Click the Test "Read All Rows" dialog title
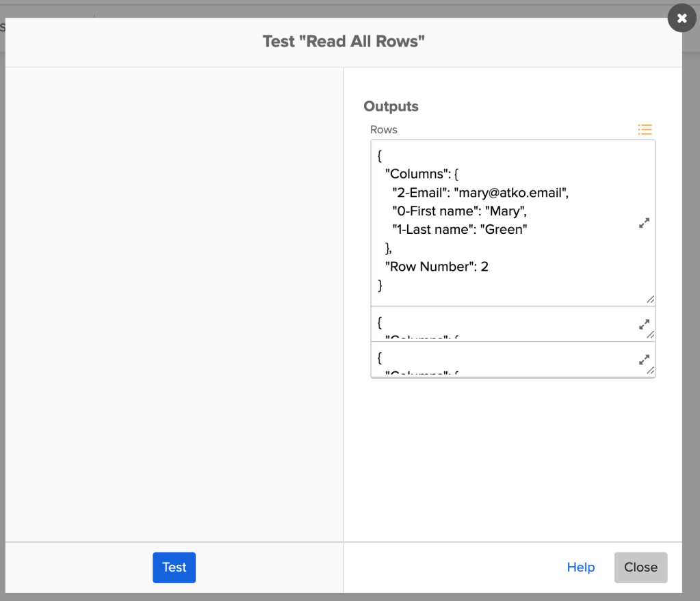 click(343, 42)
